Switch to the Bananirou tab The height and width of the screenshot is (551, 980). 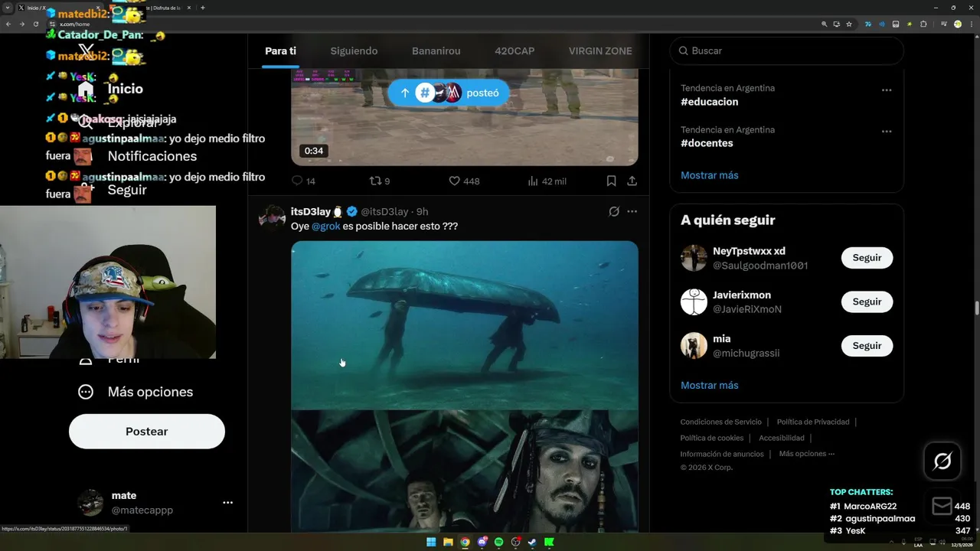(x=436, y=51)
